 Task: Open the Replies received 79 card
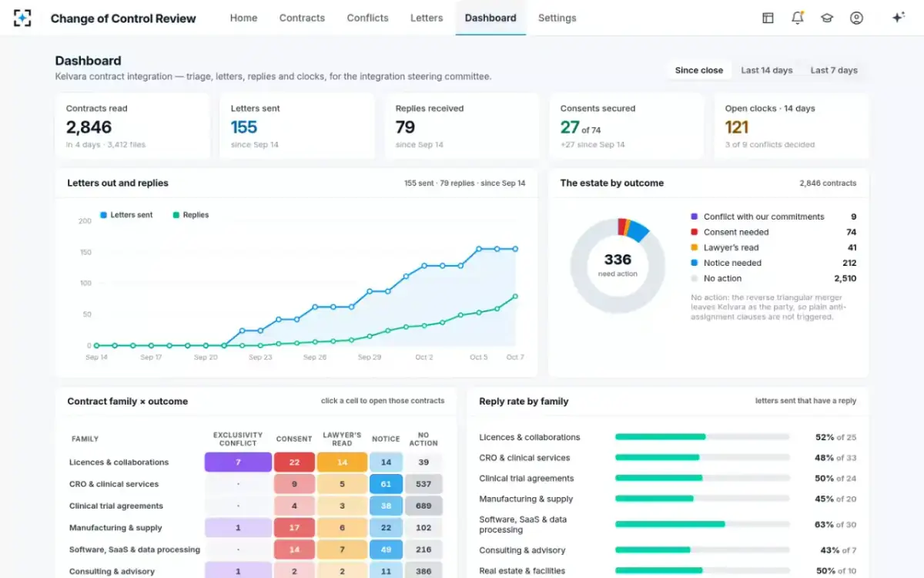point(462,126)
